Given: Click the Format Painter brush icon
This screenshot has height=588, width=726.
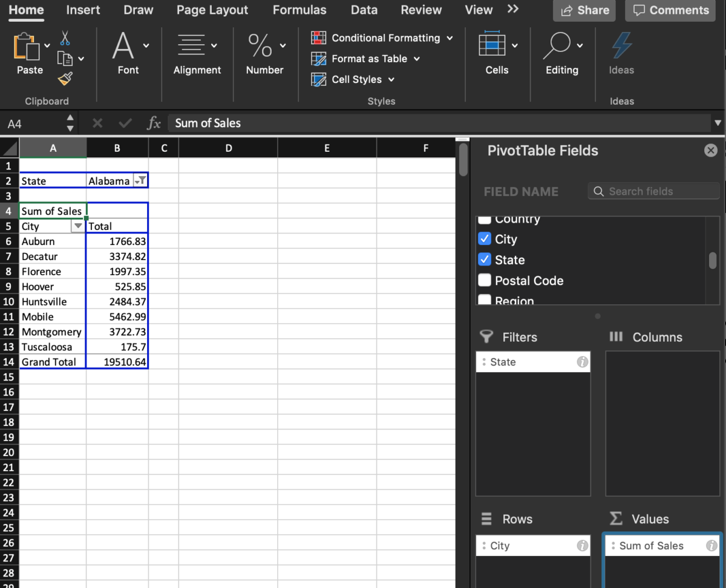Looking at the screenshot, I should pyautogui.click(x=65, y=79).
